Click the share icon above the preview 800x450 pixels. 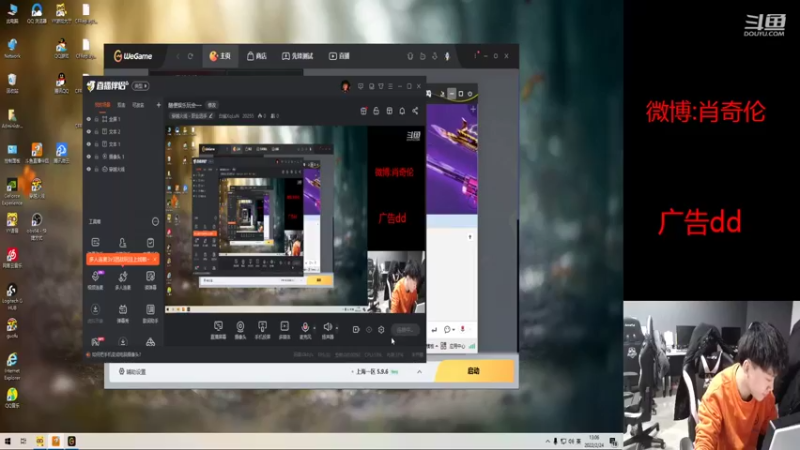415,111
